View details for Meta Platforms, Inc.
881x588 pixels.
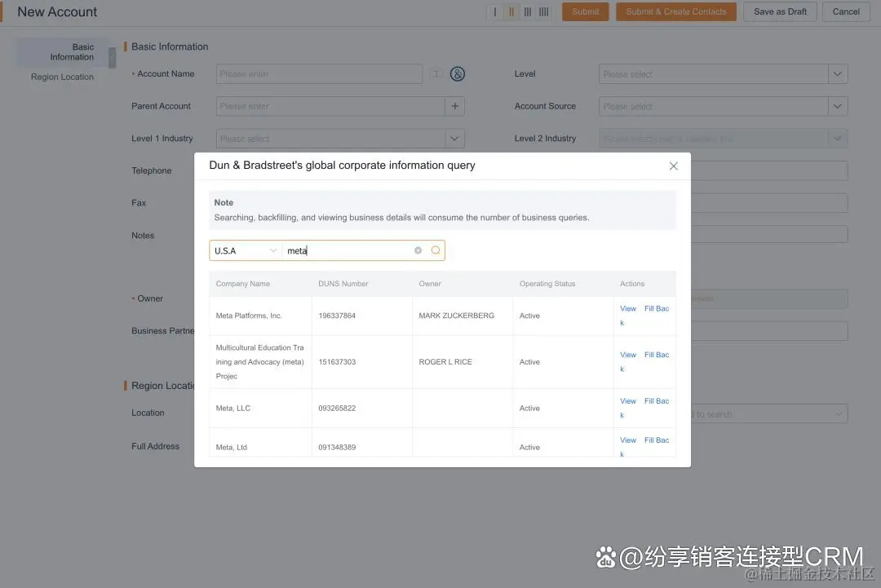click(627, 308)
